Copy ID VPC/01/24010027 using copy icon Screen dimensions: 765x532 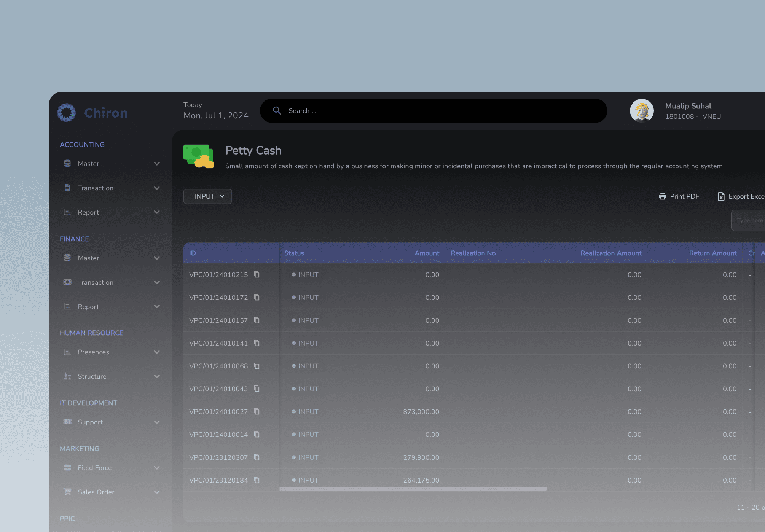(x=257, y=411)
